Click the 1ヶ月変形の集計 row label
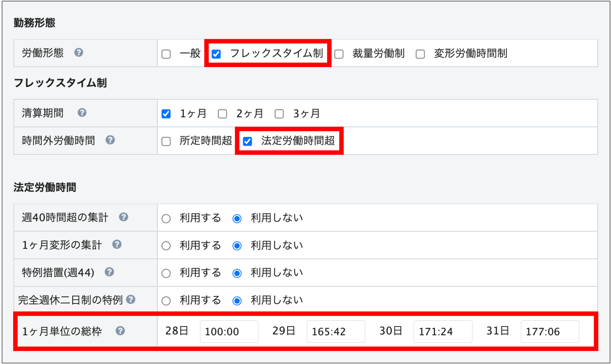 click(62, 245)
